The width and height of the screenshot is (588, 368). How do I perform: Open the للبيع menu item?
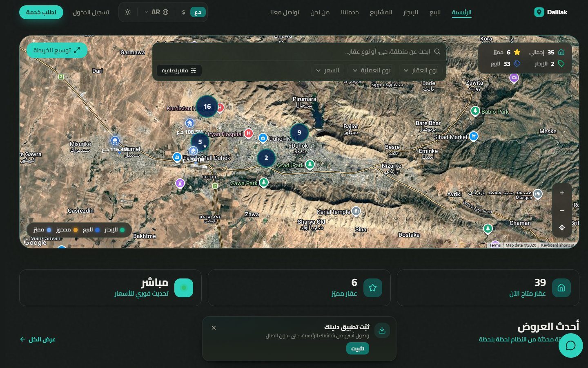pyautogui.click(x=435, y=12)
